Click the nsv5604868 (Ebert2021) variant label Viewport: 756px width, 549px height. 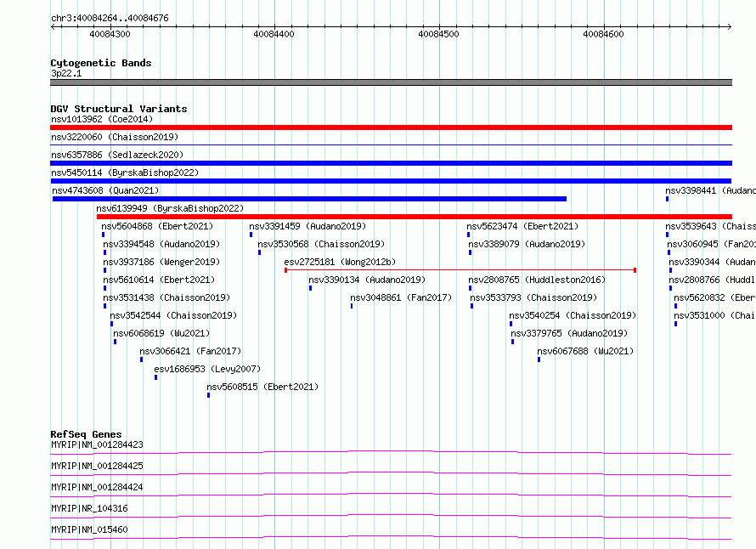[x=157, y=226]
